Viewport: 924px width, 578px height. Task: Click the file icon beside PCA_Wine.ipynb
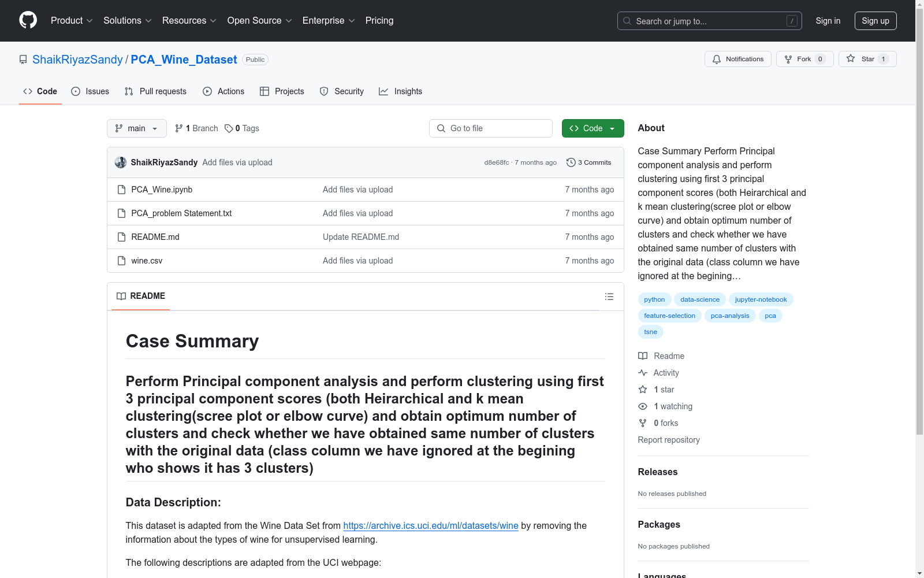tap(121, 190)
